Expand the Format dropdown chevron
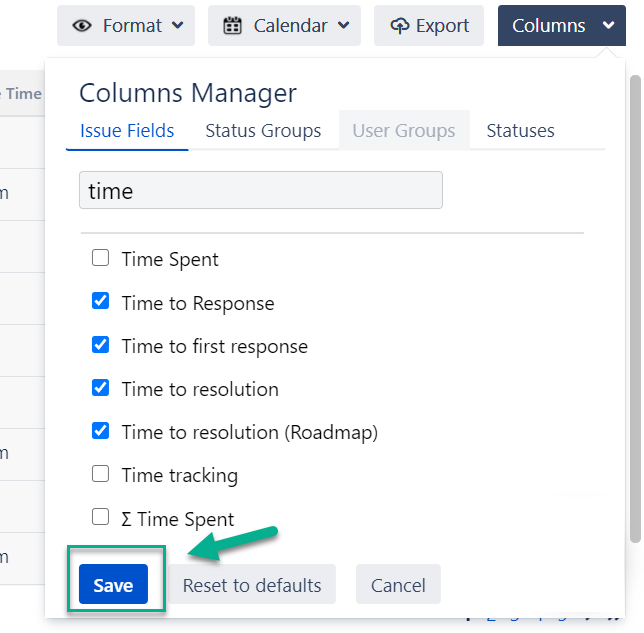Viewport: 644px width, 633px height. click(177, 26)
